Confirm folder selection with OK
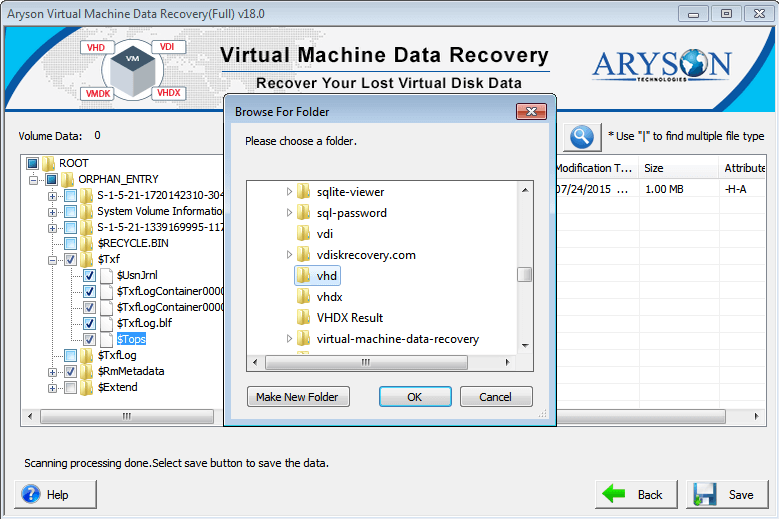This screenshot has height=519, width=779. (x=415, y=397)
